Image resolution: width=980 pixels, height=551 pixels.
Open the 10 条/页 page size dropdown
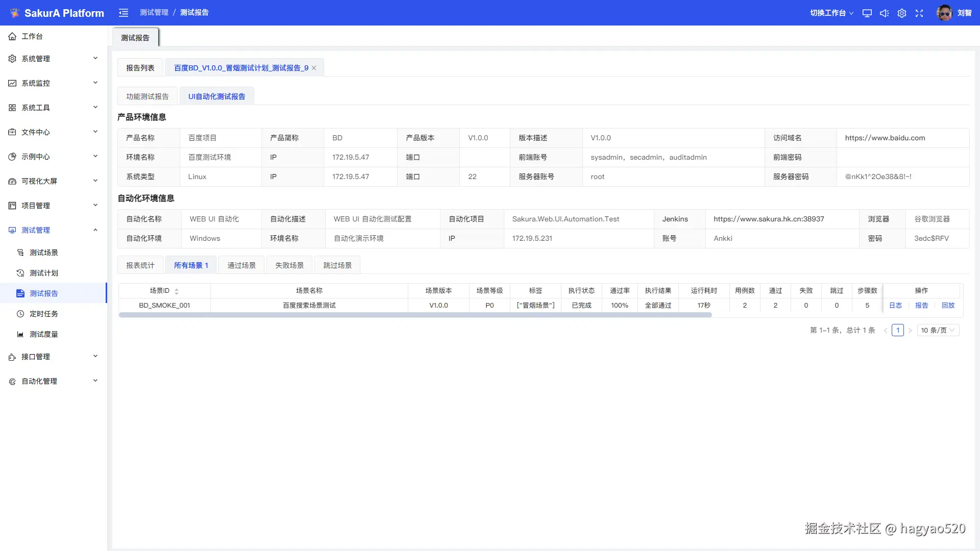click(x=938, y=330)
